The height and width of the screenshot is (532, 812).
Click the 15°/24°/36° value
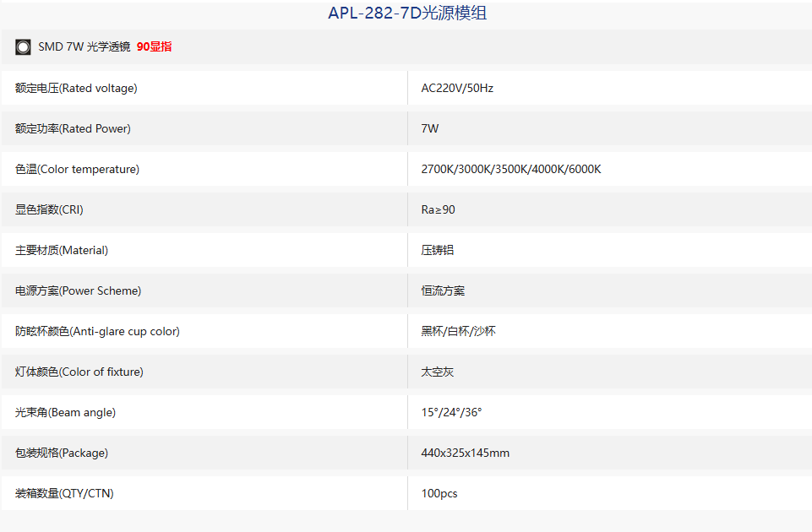[x=451, y=412]
